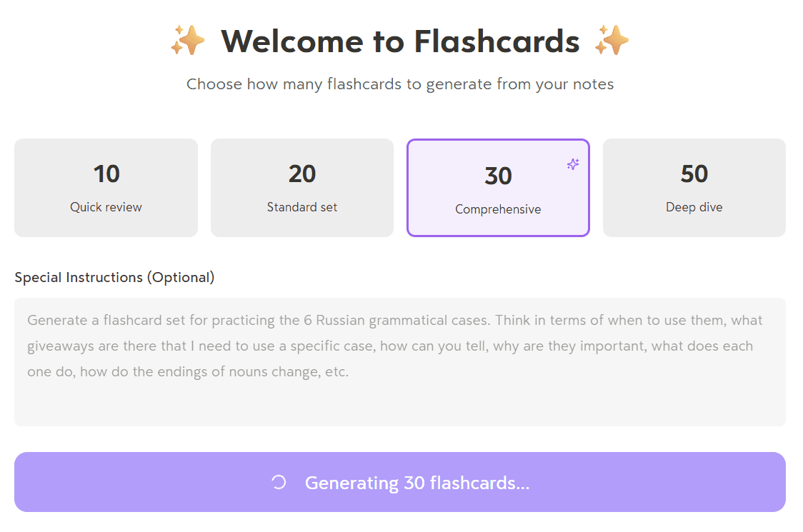Click the Comprehensive label on the purple card
This screenshot has height=532, width=803.
coord(498,209)
